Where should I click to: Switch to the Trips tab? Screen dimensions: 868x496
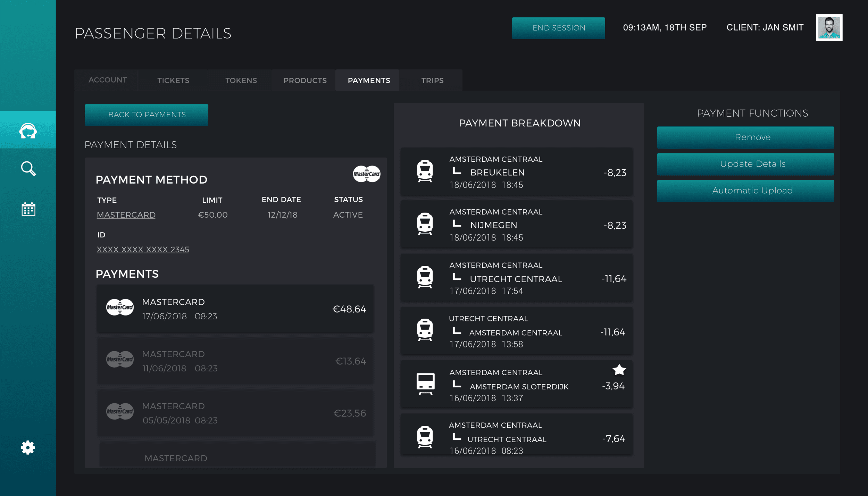(432, 81)
